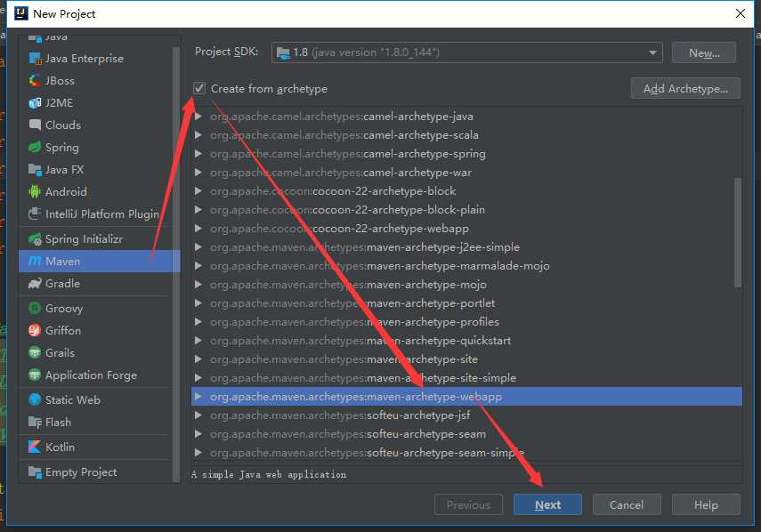Click the Application Forge icon
Viewport: 761px width, 532px height.
[x=35, y=375]
